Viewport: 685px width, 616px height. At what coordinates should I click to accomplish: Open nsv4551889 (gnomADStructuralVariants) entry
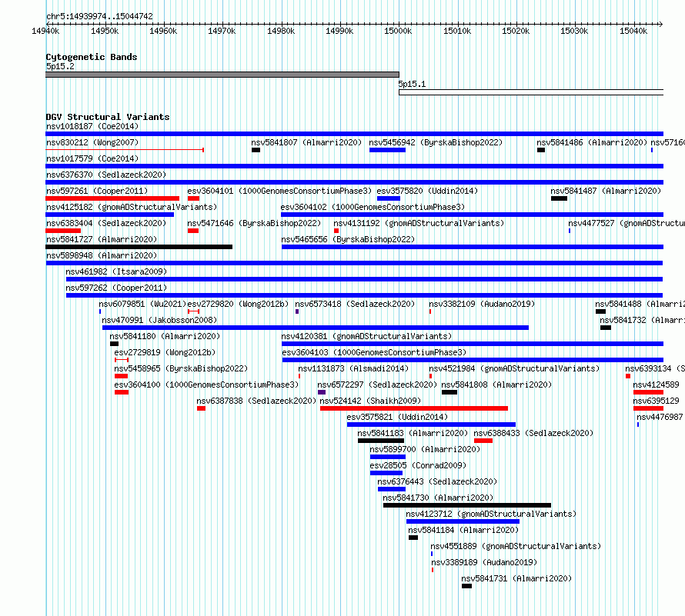coord(516,547)
